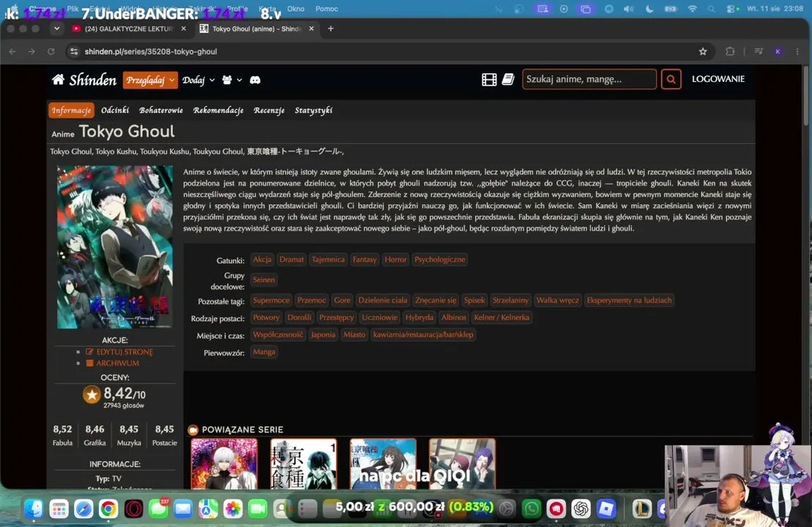Reload the page
This screenshot has height=527, width=812.
pos(51,51)
